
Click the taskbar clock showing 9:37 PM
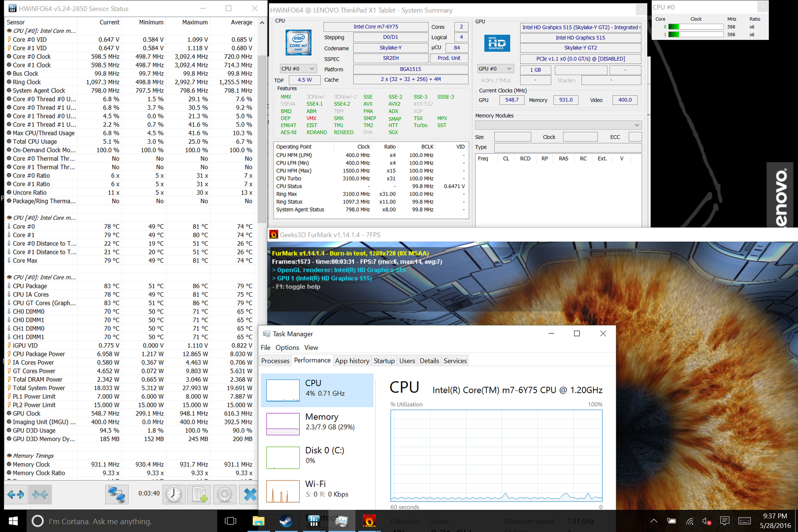[775, 521]
